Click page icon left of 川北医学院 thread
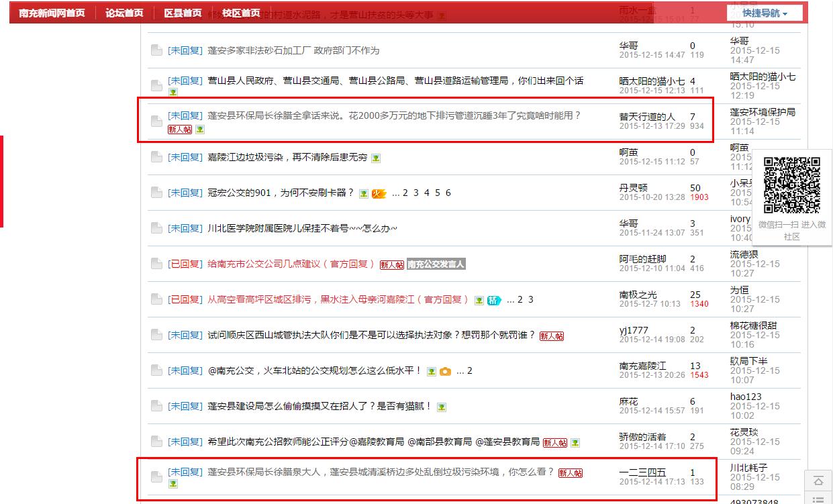The image size is (833, 504). [156, 229]
